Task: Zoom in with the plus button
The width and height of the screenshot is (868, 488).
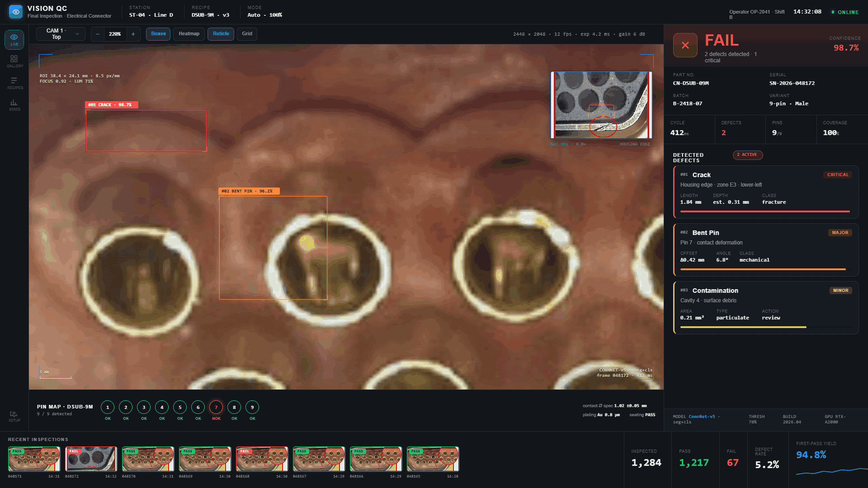Action: [x=133, y=34]
